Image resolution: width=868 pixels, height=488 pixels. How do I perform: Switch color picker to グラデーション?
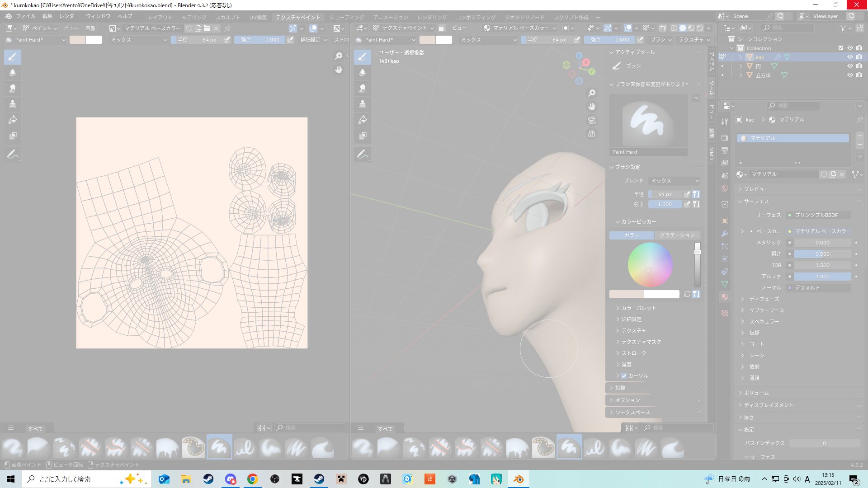677,235
